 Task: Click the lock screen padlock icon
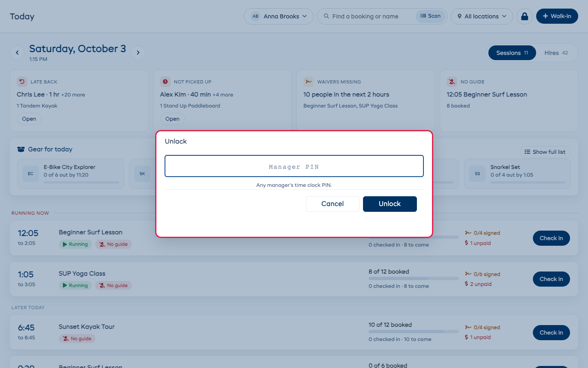click(525, 16)
